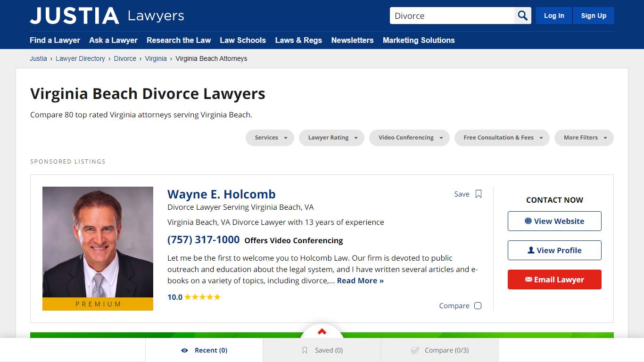
Task: Call the (757) 317-1000 phone link
Action: 204,239
